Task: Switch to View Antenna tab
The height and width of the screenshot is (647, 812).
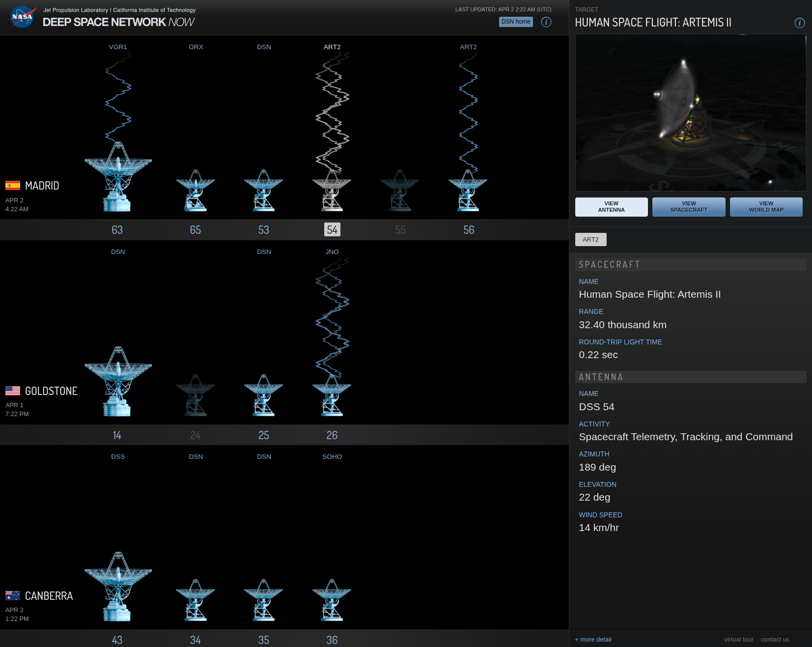Action: (611, 207)
